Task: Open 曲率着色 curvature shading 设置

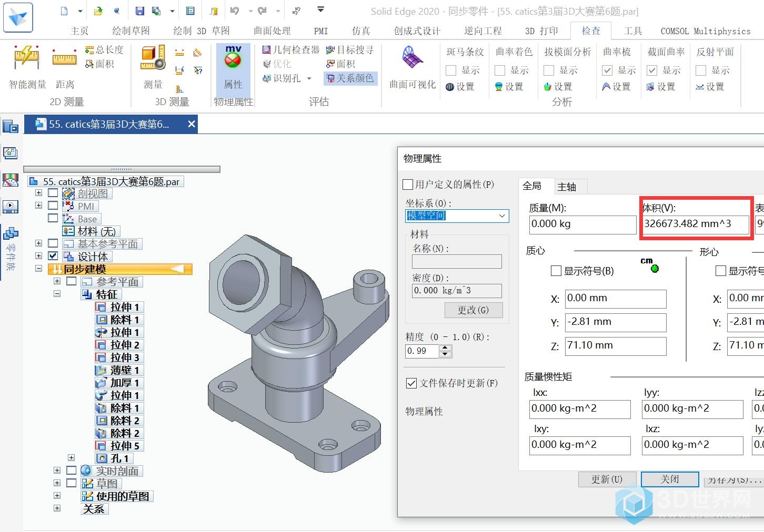Action: tap(509, 87)
